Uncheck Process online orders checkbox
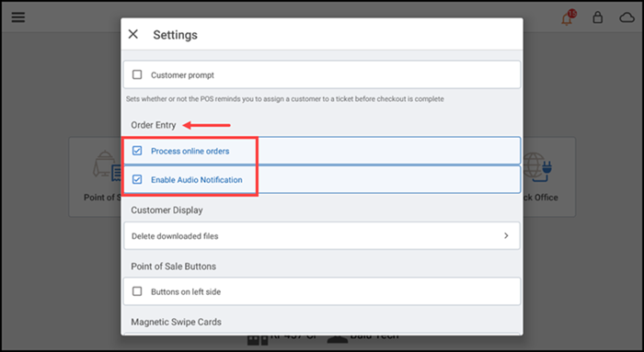Screen dimensions: 644x352 [x=137, y=151]
